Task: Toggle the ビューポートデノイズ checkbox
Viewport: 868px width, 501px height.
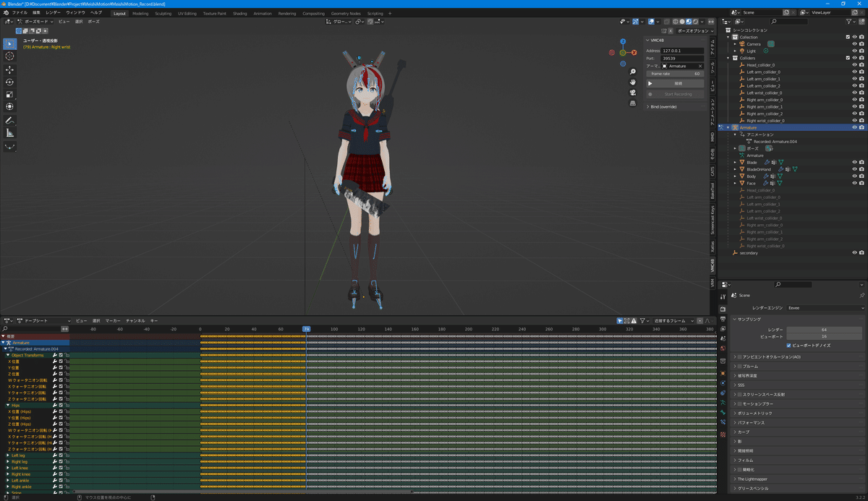Action: pos(789,345)
